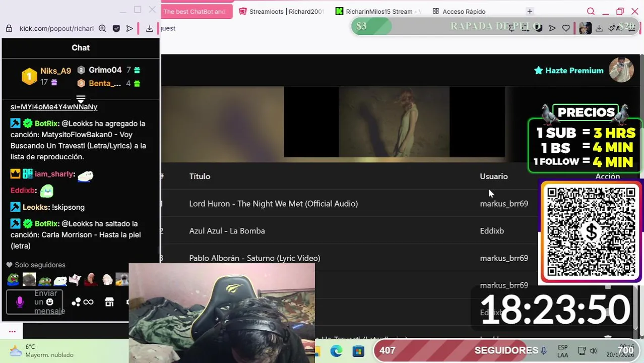Click Eddixb username in chat
The width and height of the screenshot is (644, 363).
pos(23,191)
